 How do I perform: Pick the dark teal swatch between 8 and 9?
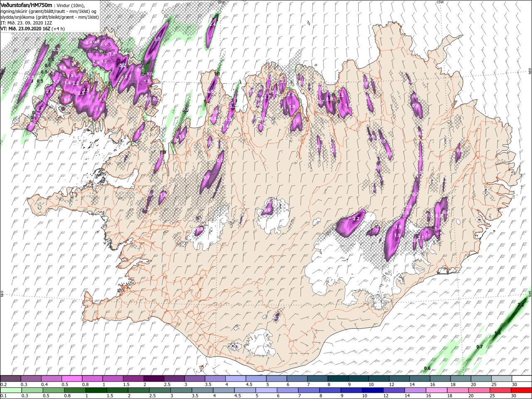pyautogui.click(x=337, y=379)
